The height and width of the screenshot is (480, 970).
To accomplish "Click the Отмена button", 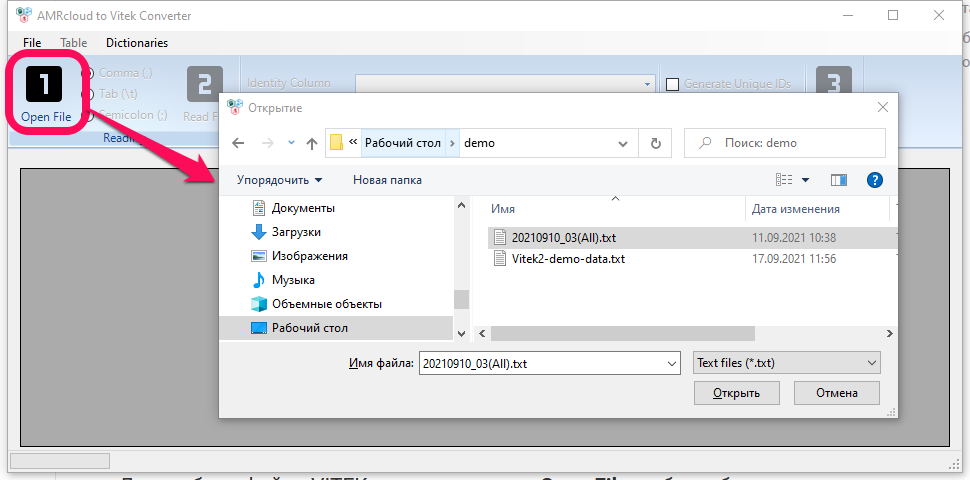I will pyautogui.click(x=836, y=393).
